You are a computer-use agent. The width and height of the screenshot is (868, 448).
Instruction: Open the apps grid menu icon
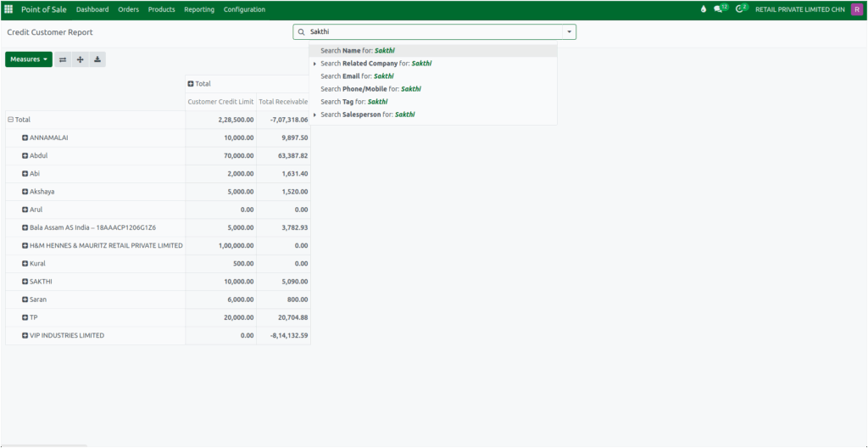point(8,9)
